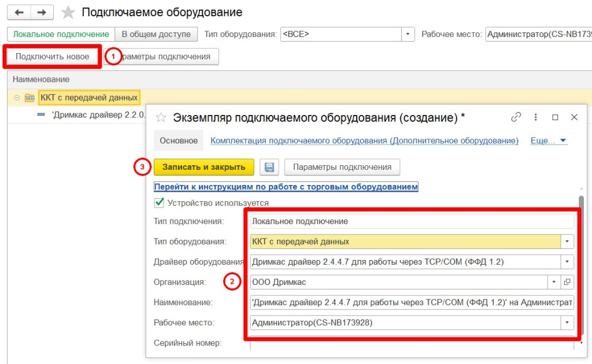Open the dialog's three-dot more menu

click(536, 117)
